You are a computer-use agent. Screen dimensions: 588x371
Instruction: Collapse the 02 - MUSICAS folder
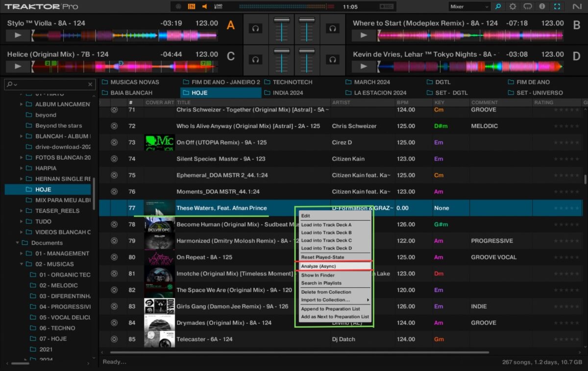(22, 264)
